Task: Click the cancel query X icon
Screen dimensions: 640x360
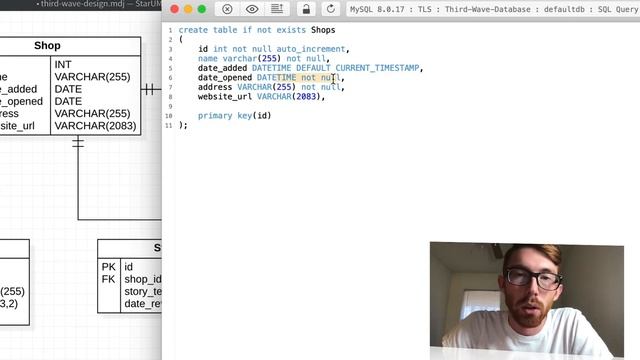Action: pos(227,9)
